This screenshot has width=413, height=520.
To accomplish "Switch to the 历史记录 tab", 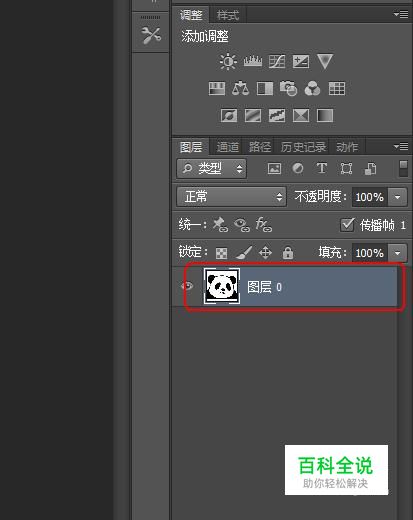I will [x=303, y=147].
